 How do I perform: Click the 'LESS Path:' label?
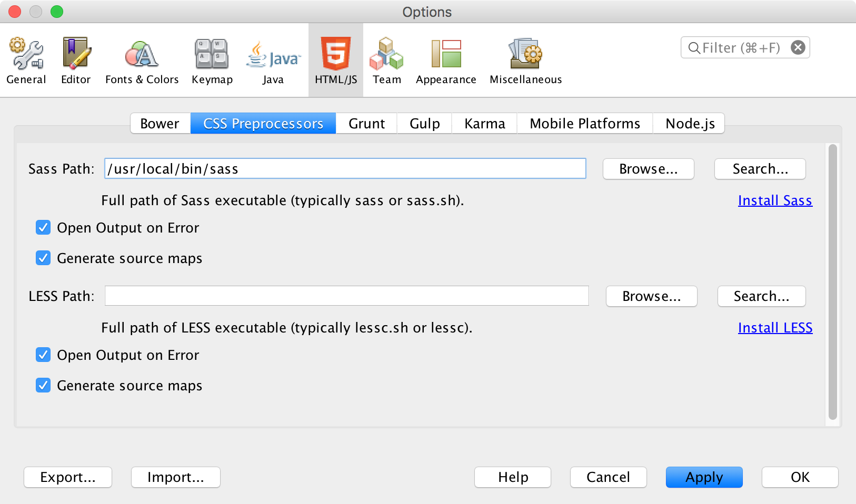coord(62,296)
